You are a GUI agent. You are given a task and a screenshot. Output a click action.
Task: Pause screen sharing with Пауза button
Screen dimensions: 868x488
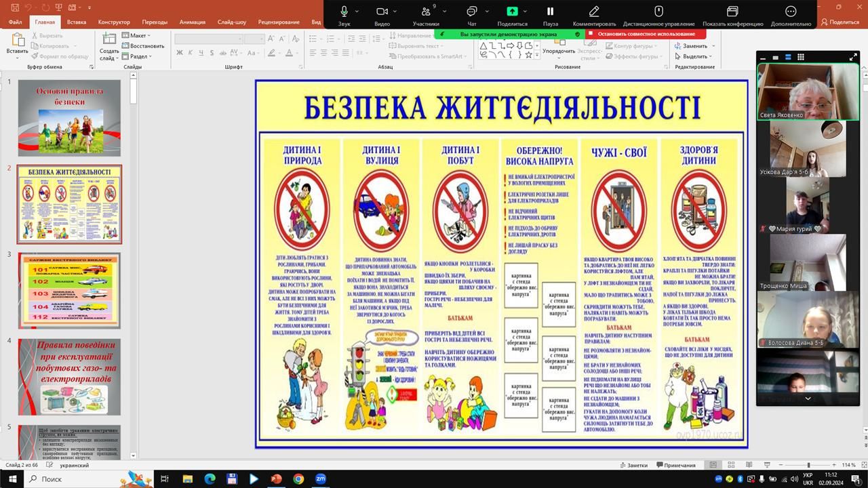(x=550, y=15)
